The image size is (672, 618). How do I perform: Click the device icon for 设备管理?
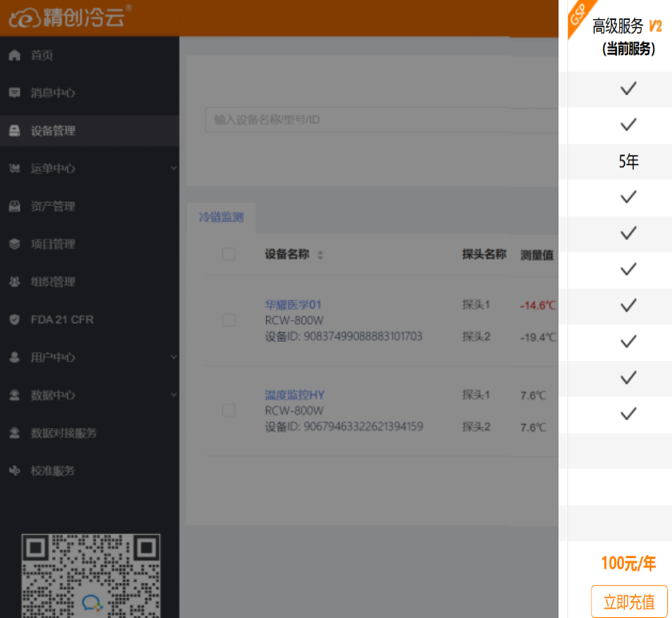coord(14,131)
